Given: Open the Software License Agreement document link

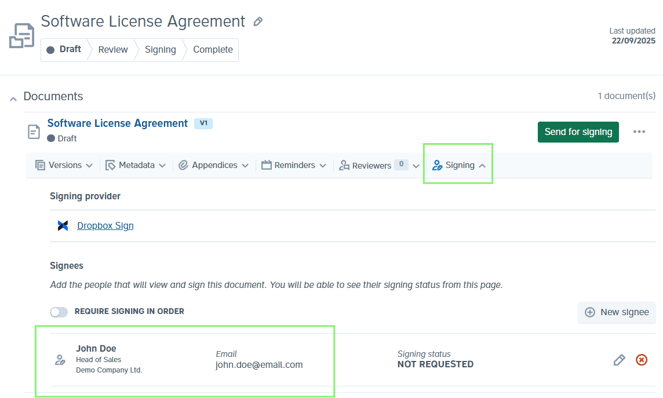Looking at the screenshot, I should click(x=117, y=123).
